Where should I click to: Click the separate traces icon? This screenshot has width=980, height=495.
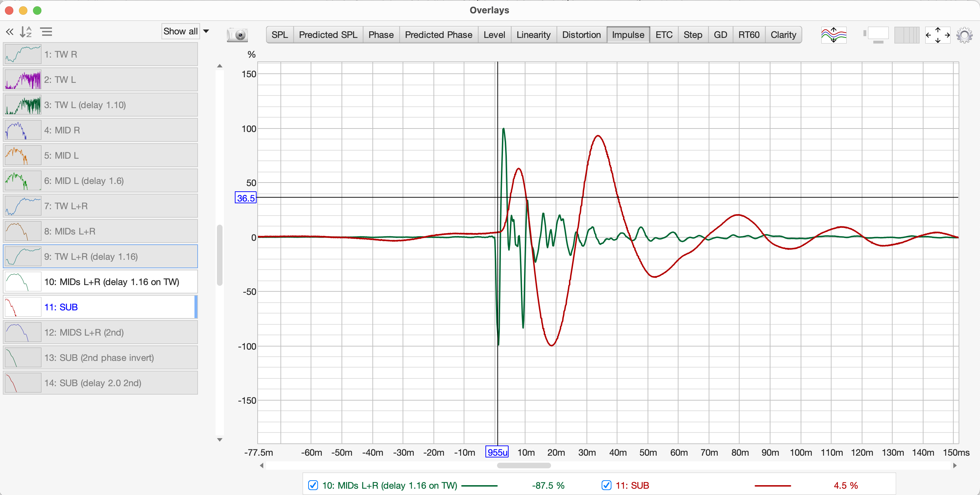pos(834,35)
